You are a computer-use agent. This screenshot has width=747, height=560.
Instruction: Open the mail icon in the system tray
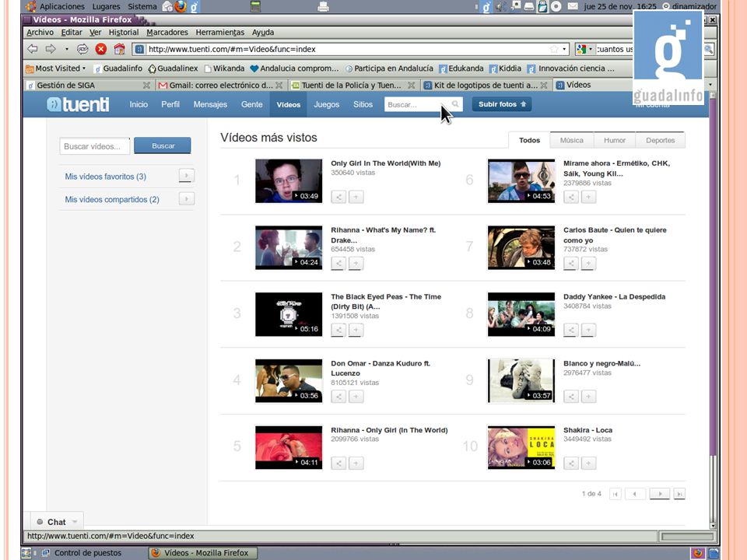[x=573, y=6]
